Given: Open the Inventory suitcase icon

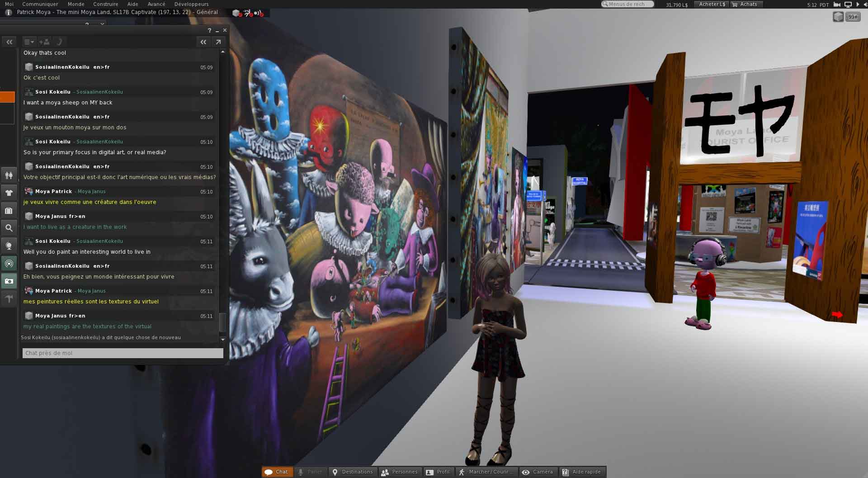Looking at the screenshot, I should (x=9, y=210).
